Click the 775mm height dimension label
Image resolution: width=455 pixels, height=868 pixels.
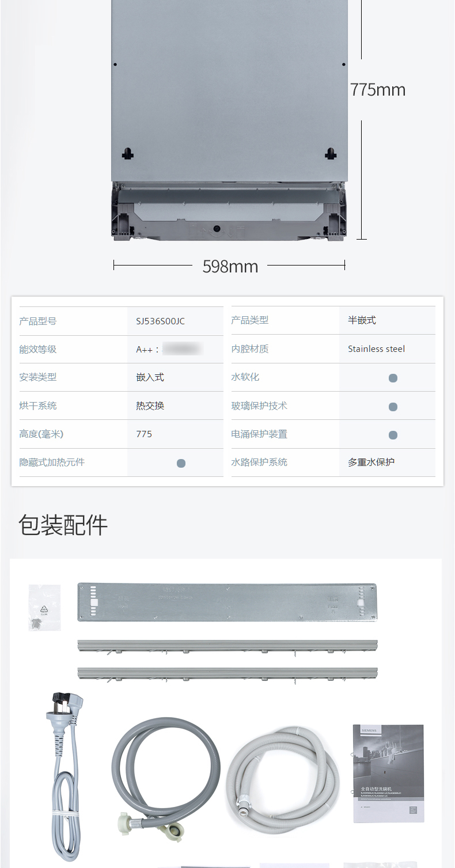(x=378, y=90)
